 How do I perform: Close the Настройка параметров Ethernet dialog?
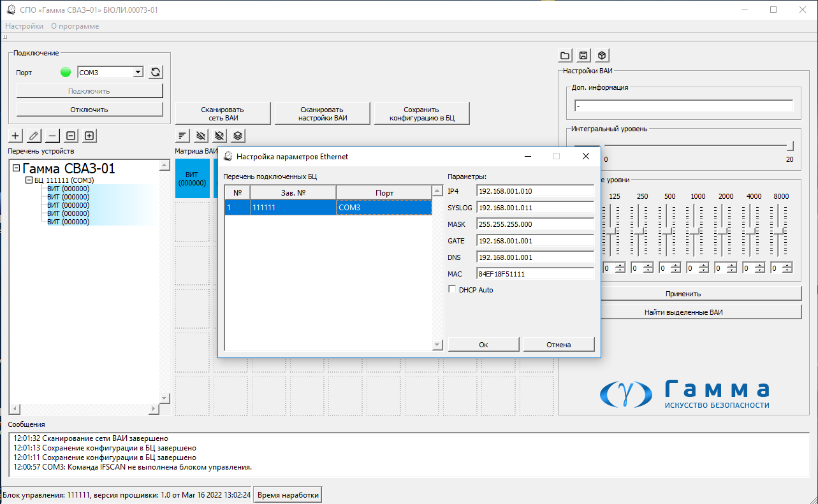586,156
